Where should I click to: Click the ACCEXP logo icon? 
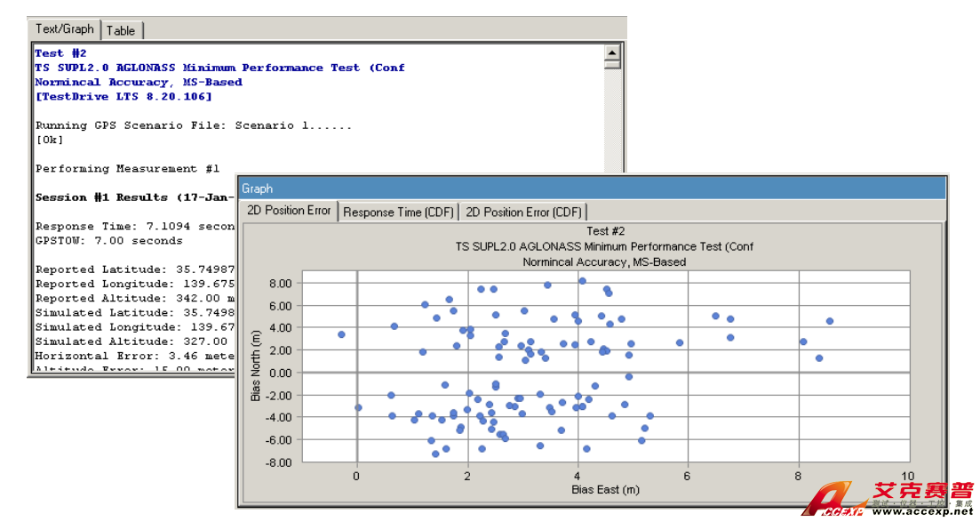833,500
